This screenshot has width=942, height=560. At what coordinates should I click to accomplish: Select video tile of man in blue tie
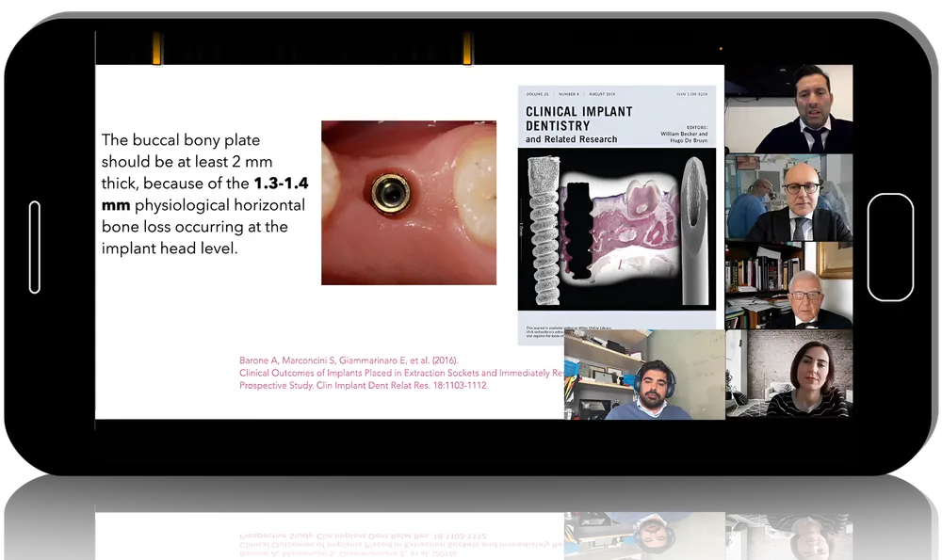pyautogui.click(x=788, y=108)
